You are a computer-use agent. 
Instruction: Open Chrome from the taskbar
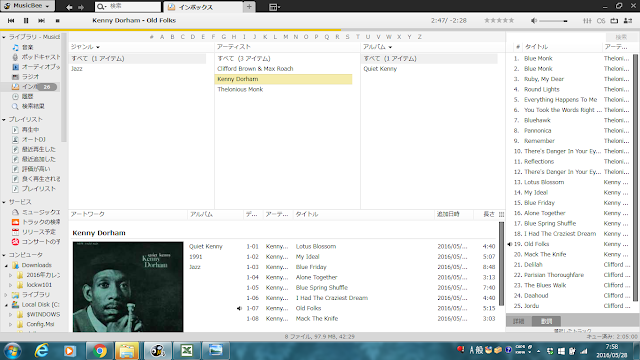(99, 351)
